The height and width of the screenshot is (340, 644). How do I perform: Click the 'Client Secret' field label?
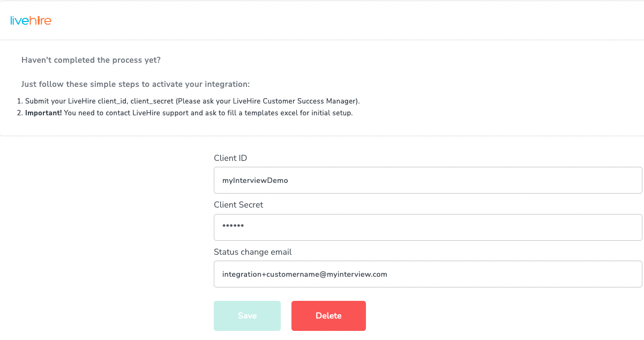238,205
